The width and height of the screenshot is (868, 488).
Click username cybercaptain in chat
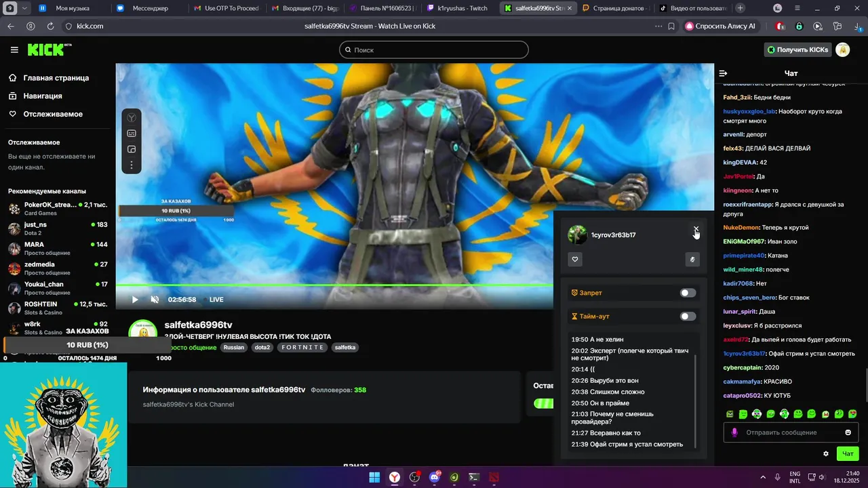pos(743,368)
